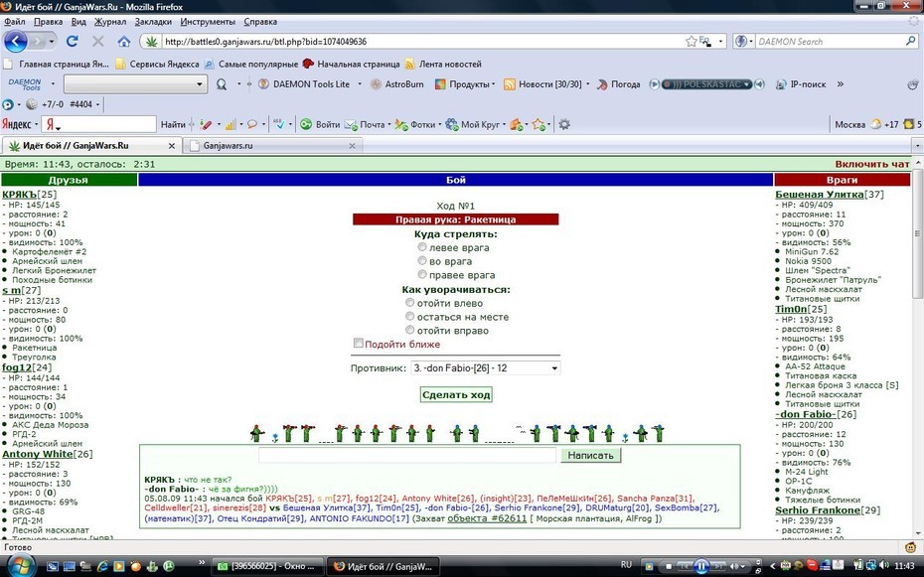Click the 'Сделать ход' button
924x577 pixels.
pyautogui.click(x=456, y=394)
